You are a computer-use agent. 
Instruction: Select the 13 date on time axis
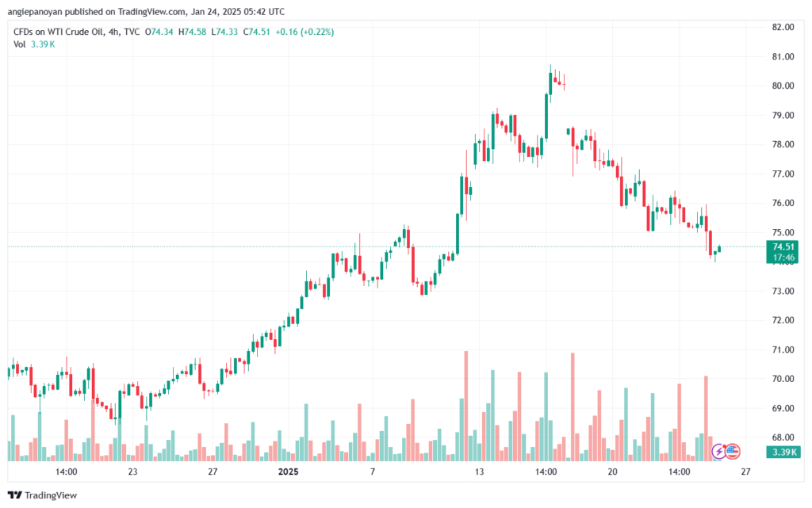(x=479, y=472)
